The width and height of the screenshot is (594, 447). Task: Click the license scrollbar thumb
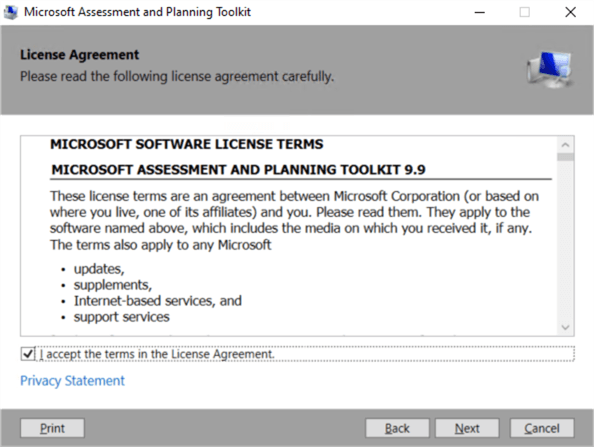pyautogui.click(x=566, y=157)
